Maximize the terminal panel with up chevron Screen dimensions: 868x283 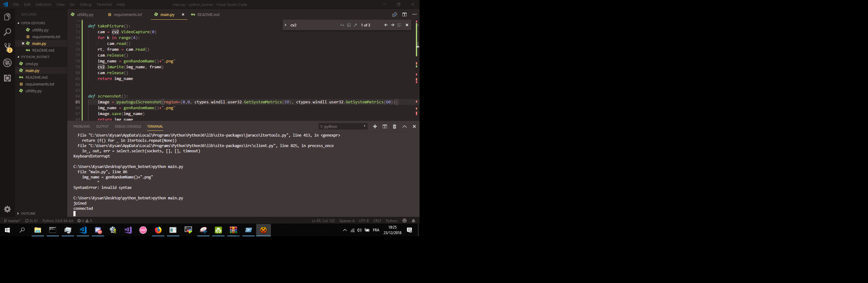(404, 126)
